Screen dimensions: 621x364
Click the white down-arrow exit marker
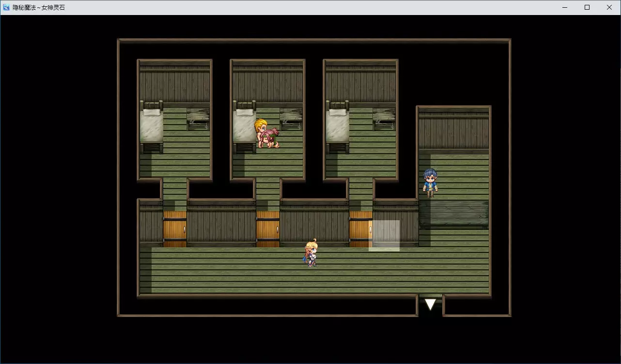[430, 304]
